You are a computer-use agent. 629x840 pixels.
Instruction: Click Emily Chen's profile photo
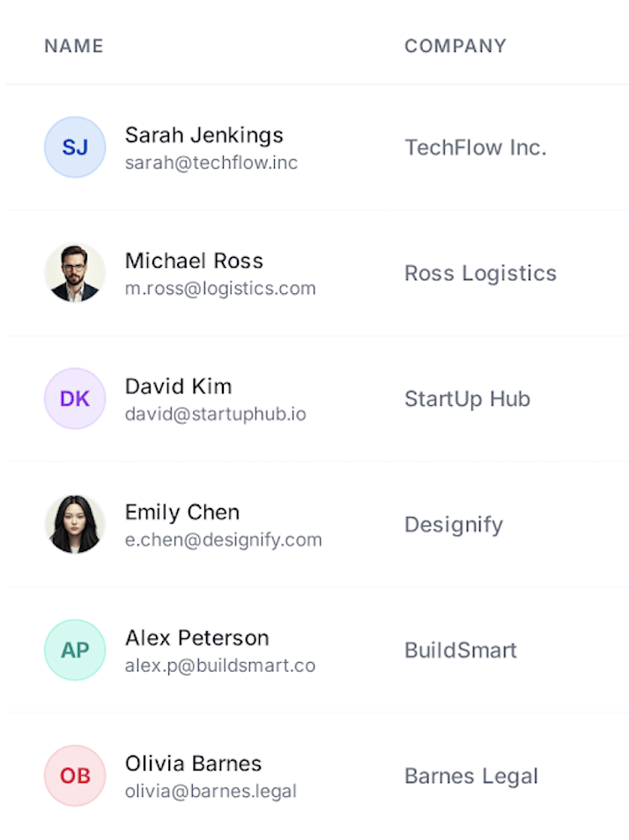point(75,525)
